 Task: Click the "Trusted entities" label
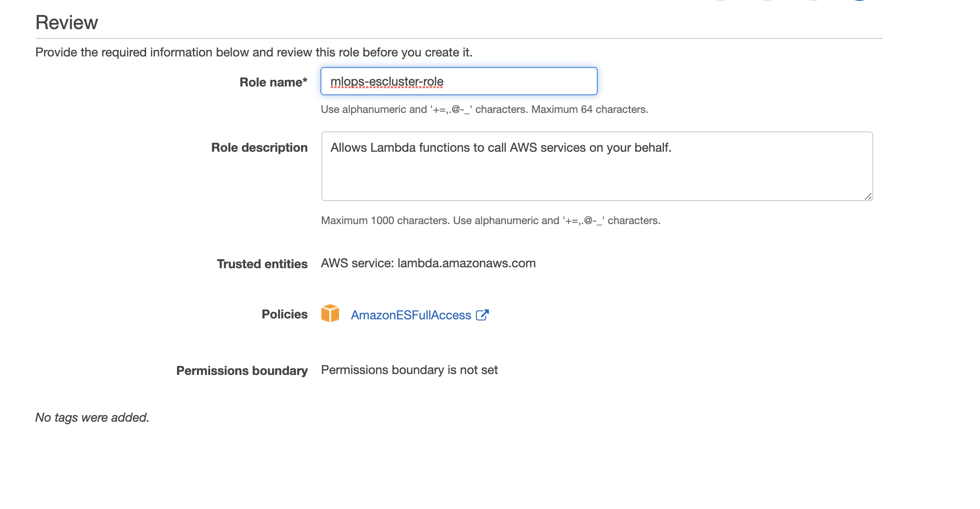point(262,264)
